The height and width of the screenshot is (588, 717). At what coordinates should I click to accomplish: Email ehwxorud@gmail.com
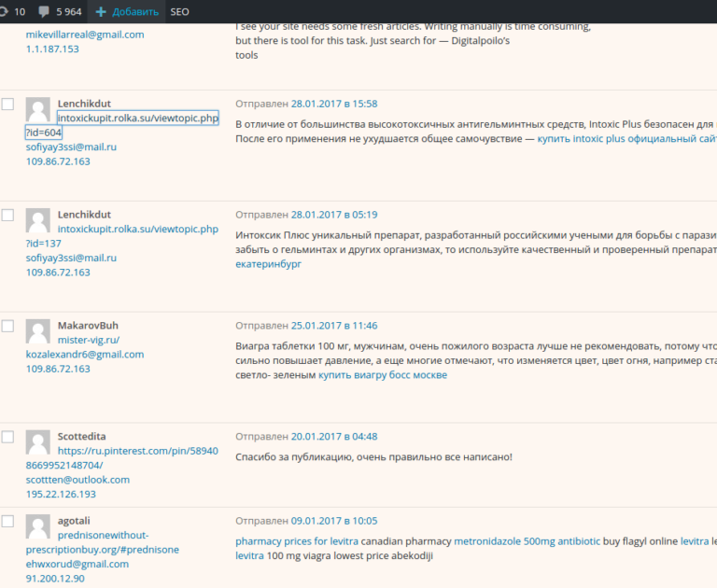[77, 564]
